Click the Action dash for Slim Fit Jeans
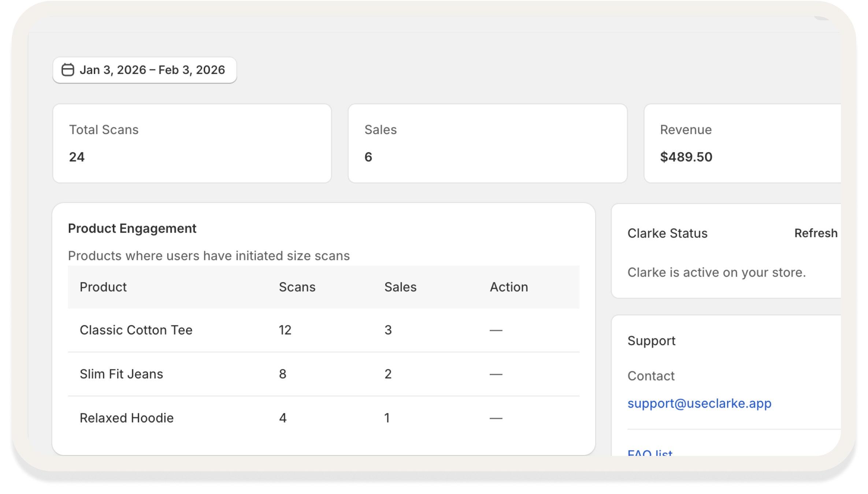This screenshot has height=494, width=868. [496, 374]
